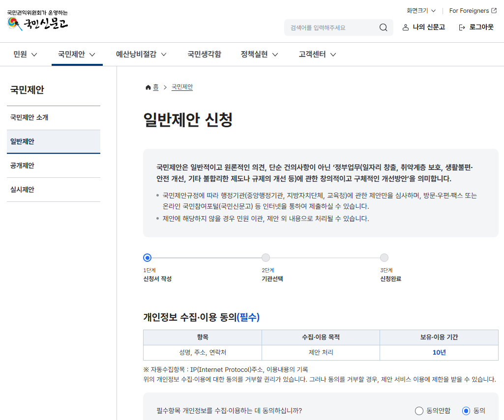
Task: Click the search magnifier icon
Action: point(383,28)
